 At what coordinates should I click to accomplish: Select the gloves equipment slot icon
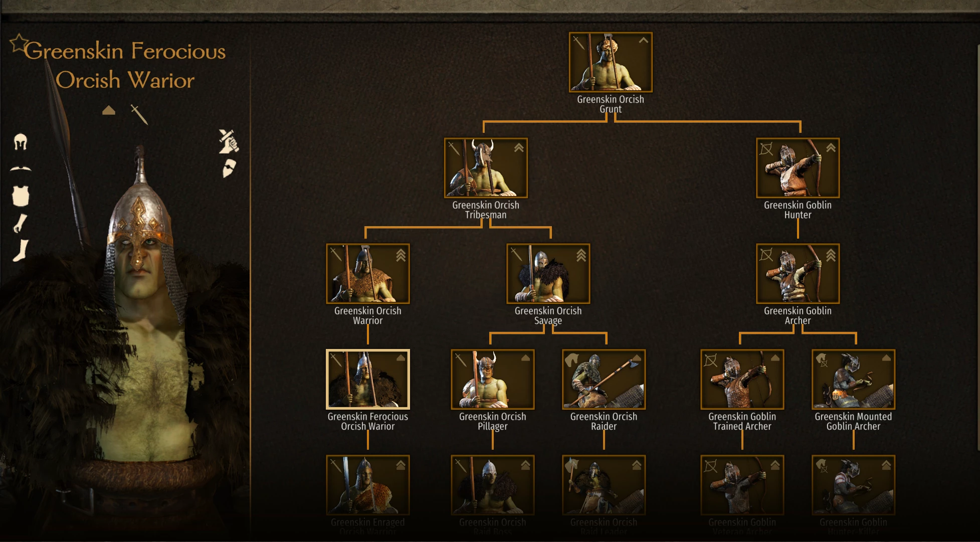20,224
